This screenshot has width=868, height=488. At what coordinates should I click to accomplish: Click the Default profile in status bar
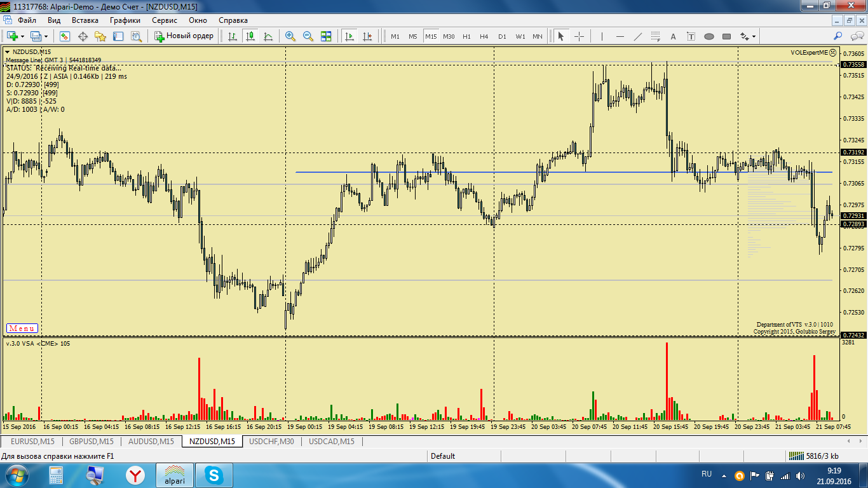click(443, 456)
